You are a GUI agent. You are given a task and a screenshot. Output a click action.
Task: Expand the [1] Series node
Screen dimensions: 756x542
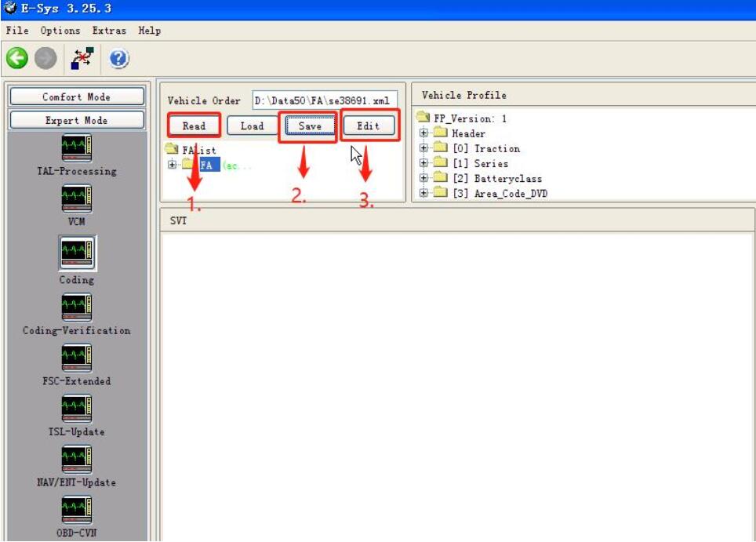[423, 162]
